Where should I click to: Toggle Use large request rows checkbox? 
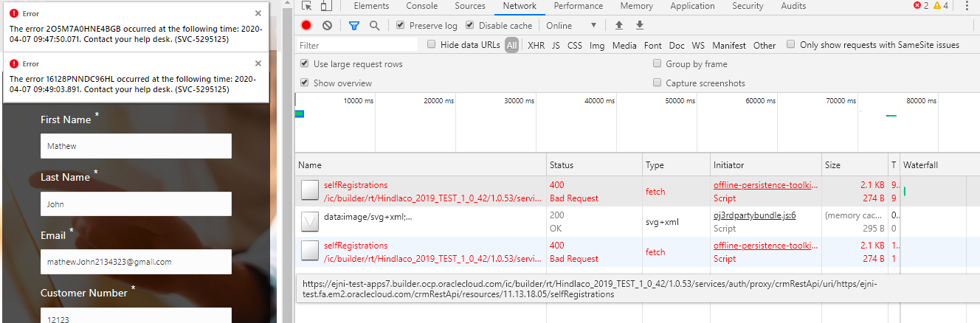304,63
